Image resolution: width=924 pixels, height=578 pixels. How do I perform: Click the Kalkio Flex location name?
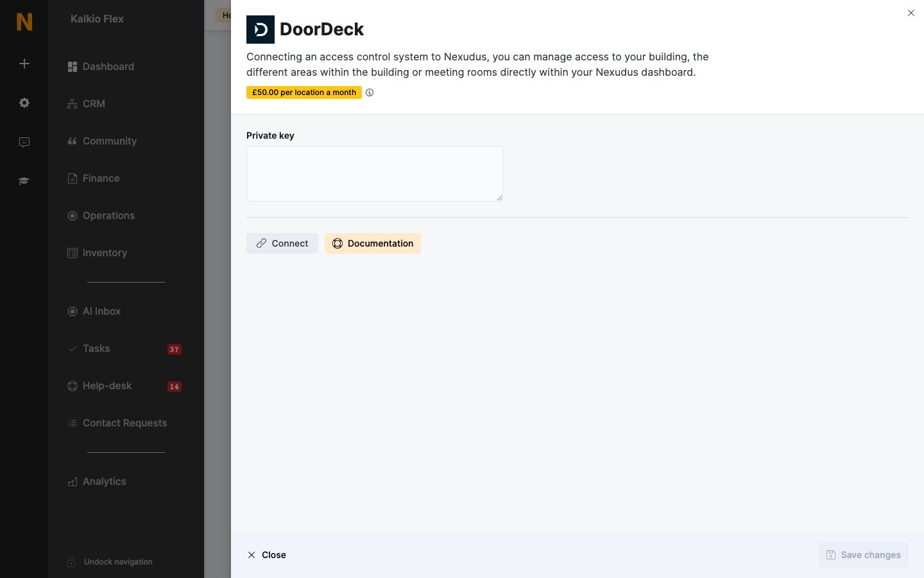tap(97, 19)
